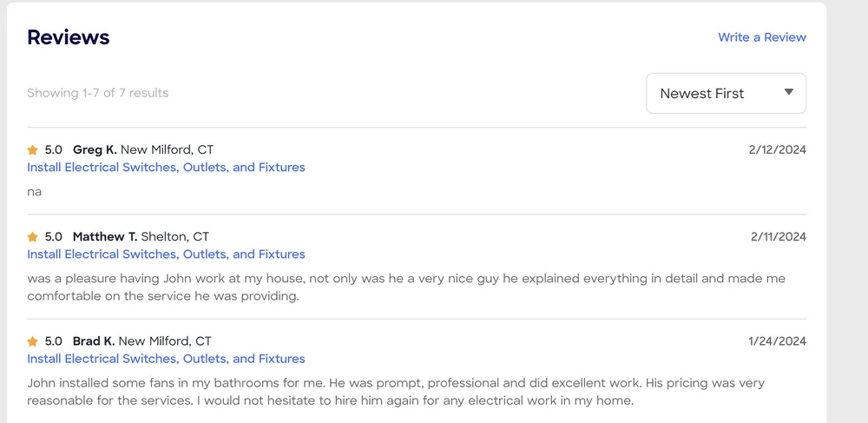The image size is (868, 423).
Task: Click the 2/11/2024 review date
Action: point(778,237)
